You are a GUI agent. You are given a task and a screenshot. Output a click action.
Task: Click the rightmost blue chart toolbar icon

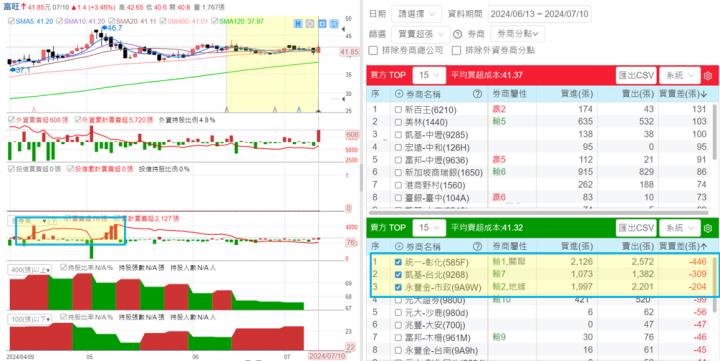point(334,23)
